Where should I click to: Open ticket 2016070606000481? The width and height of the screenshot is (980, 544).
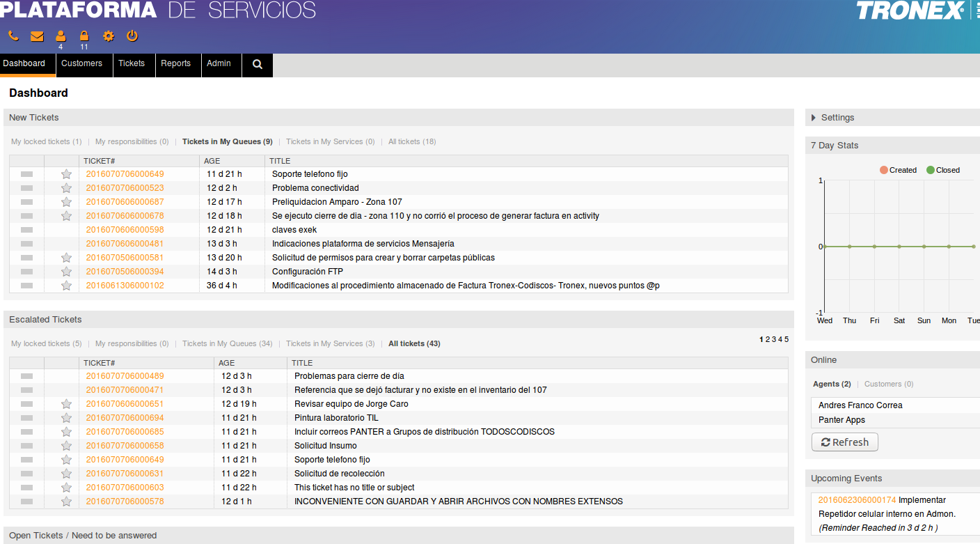[125, 244]
